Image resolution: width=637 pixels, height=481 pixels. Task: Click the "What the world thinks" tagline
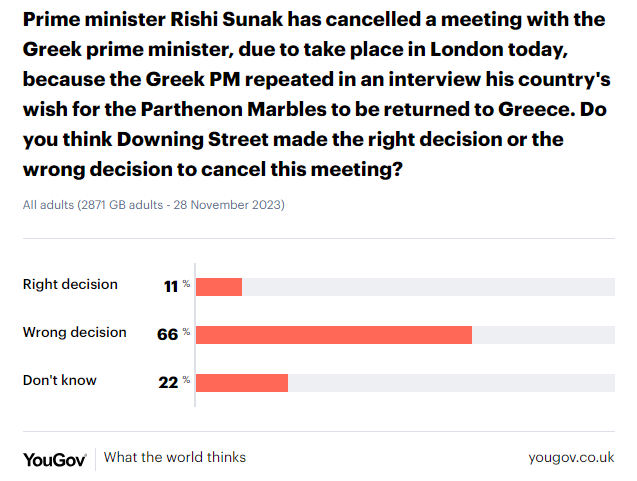pyautogui.click(x=175, y=457)
